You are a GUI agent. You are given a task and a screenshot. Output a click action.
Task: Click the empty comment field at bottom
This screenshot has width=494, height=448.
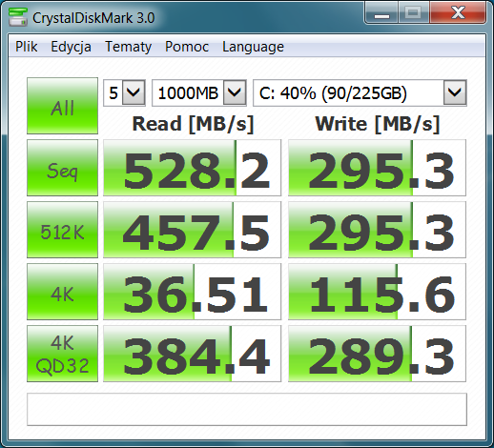coord(247,409)
